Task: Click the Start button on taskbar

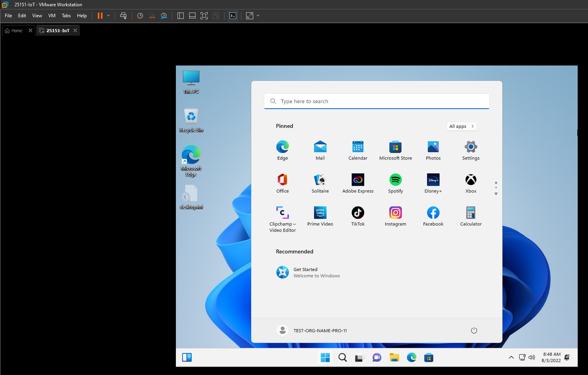Action: (x=325, y=358)
